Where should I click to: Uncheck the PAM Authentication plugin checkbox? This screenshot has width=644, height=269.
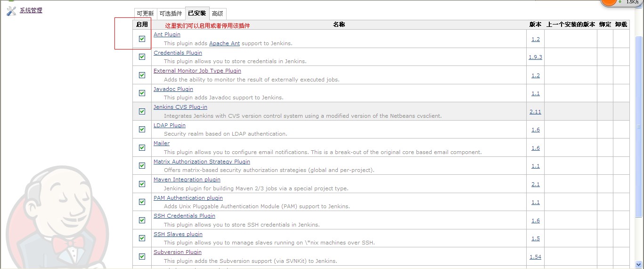tap(142, 202)
